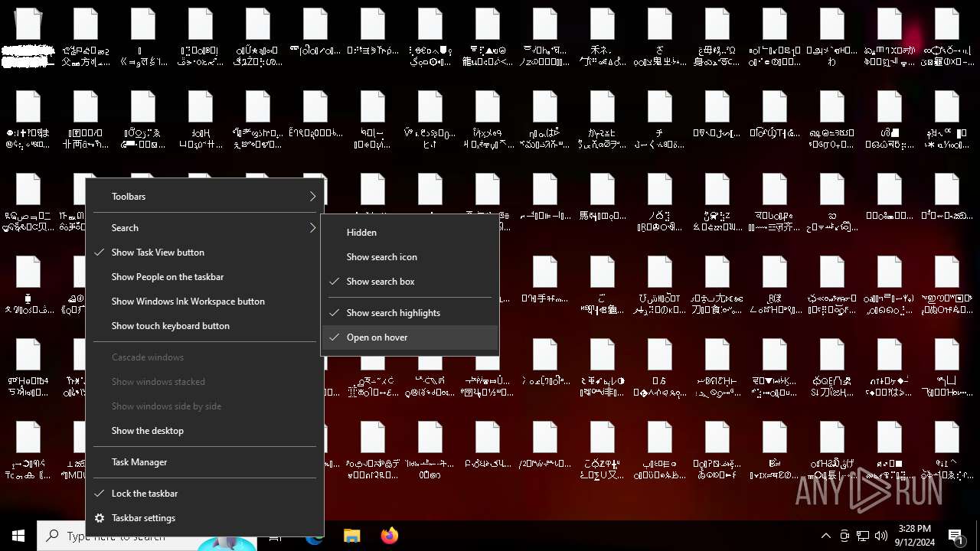980x551 pixels.
Task: Select the desktop file starting with '禾ネ'
Action: click(x=603, y=38)
